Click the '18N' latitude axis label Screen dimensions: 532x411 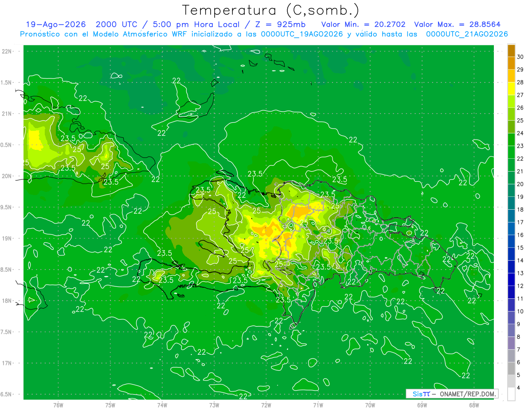click(7, 301)
